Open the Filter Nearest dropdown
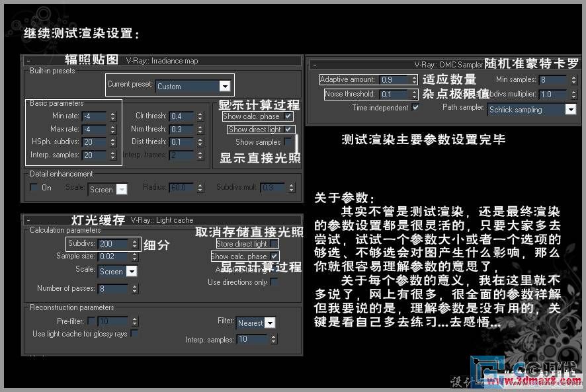Image resolution: width=586 pixels, height=392 pixels. point(269,323)
